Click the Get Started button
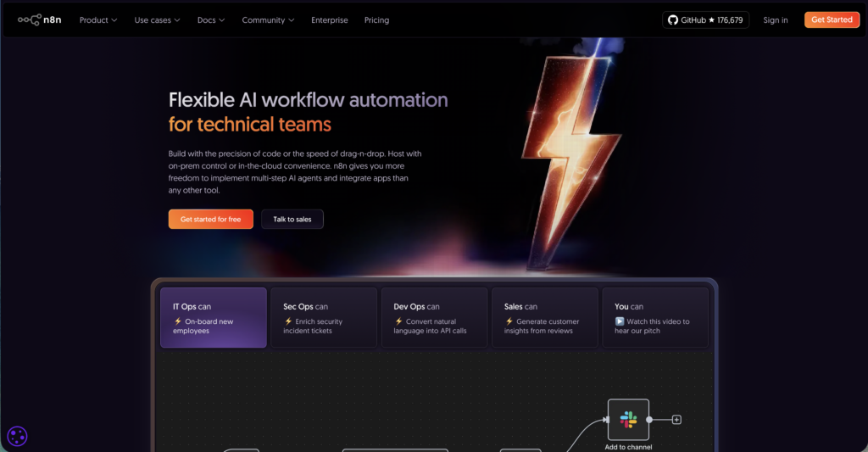Image resolution: width=868 pixels, height=452 pixels. 832,20
